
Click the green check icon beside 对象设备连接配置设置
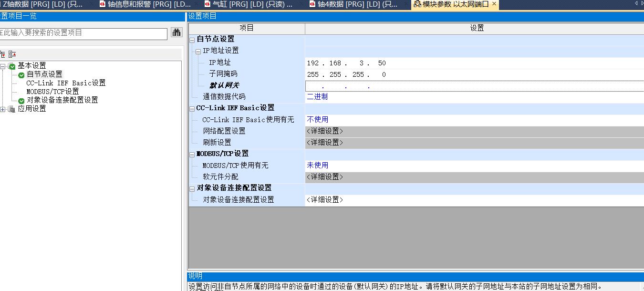[x=21, y=101]
